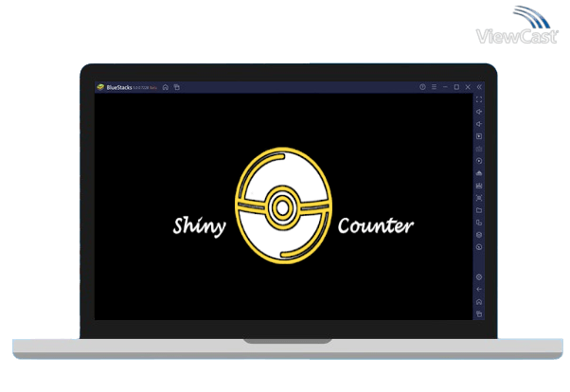Image resolution: width=570 pixels, height=392 pixels.
Task: Open the BlueStacks home tab icon
Action: [166, 87]
